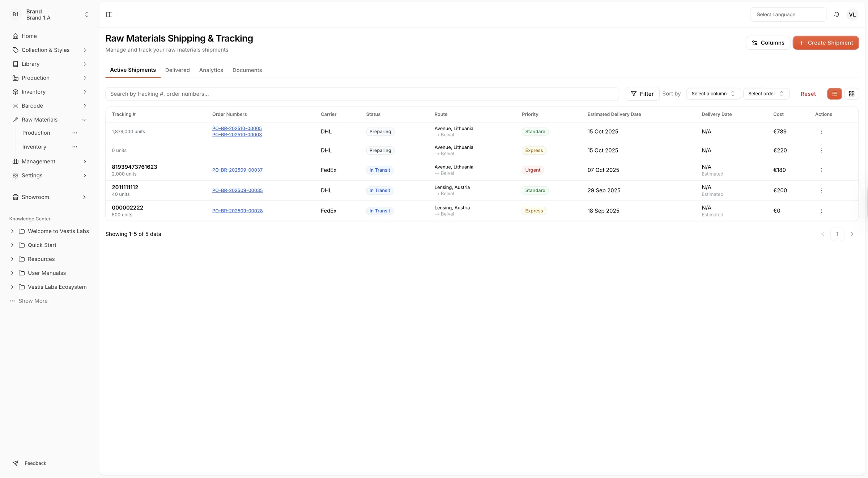868x478 pixels.
Task: Open order link PO-BR-202510-00005
Action: pyautogui.click(x=237, y=128)
